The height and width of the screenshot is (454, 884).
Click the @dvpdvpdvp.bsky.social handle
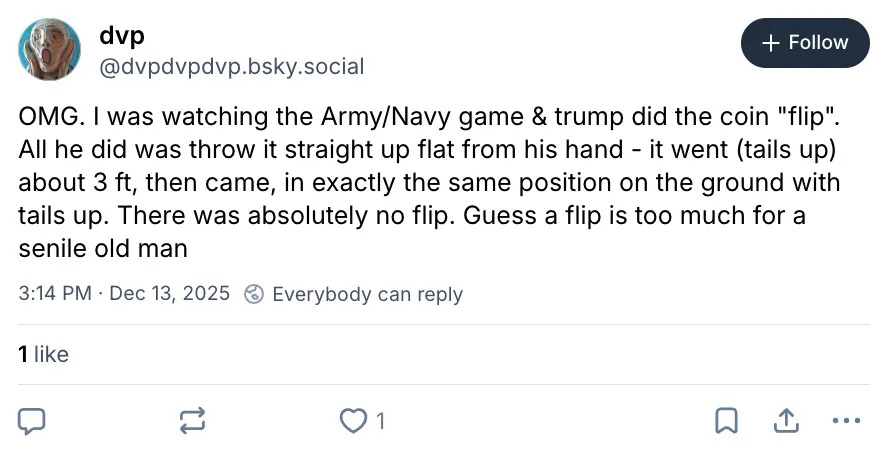pyautogui.click(x=231, y=67)
